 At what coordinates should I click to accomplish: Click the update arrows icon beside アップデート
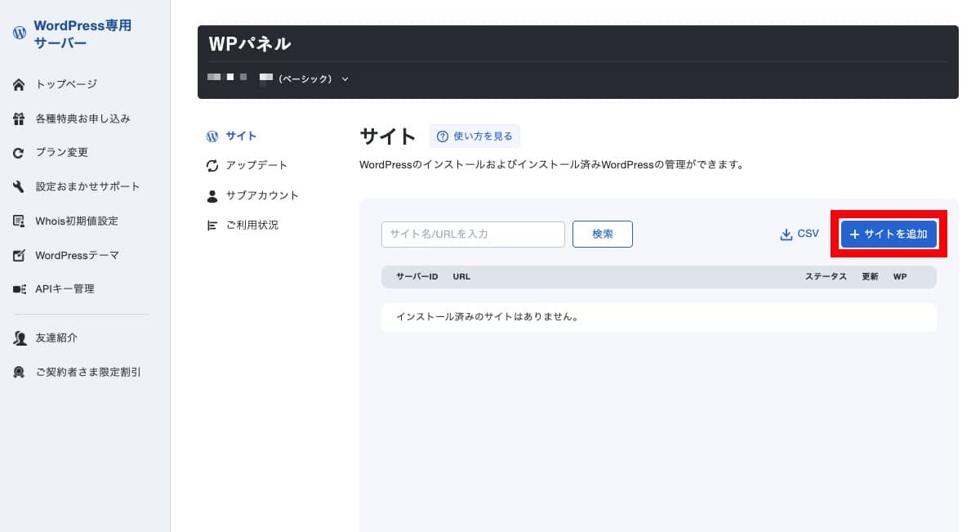212,166
